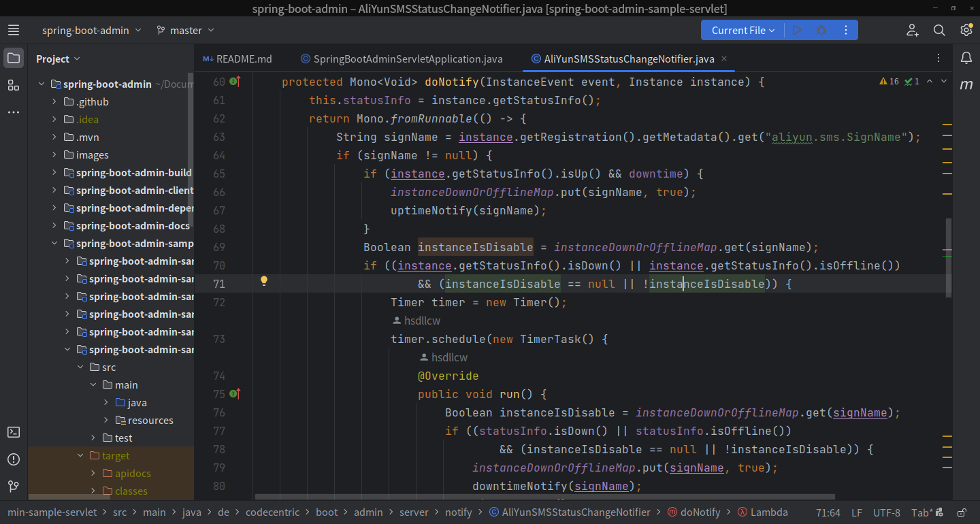This screenshot has width=980, height=524.
Task: Open spring-boot-admin project dropdown
Action: [x=91, y=30]
